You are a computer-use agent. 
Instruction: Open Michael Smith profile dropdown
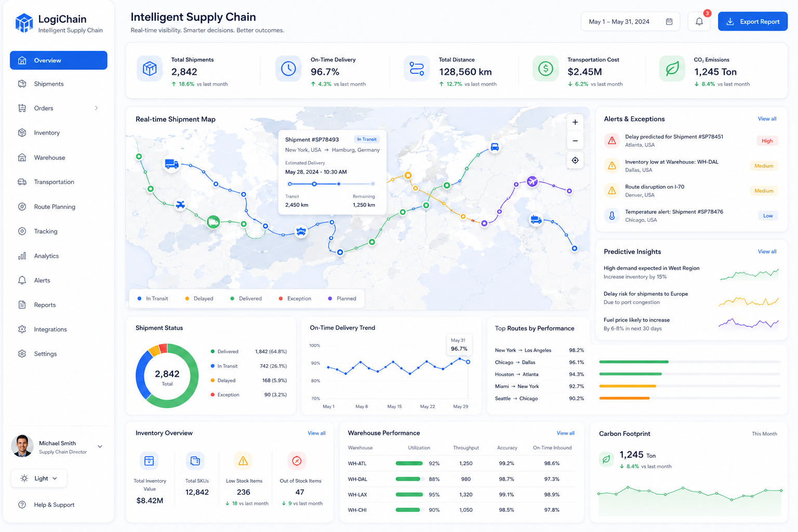100,446
